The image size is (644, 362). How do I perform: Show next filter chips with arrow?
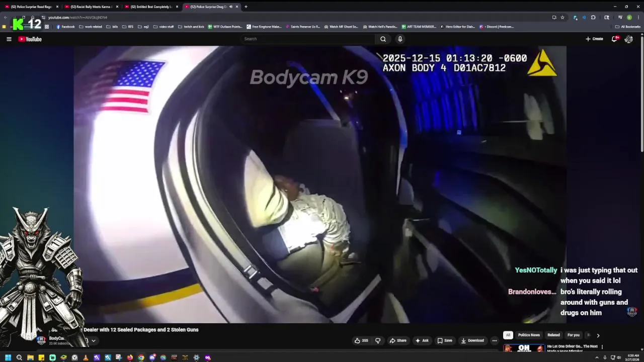598,335
